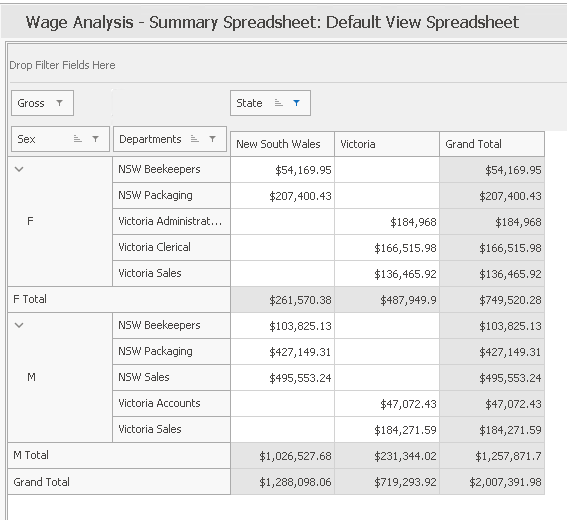Click the $207,400.43 New South Wales cell
The width and height of the screenshot is (567, 520).
282,196
